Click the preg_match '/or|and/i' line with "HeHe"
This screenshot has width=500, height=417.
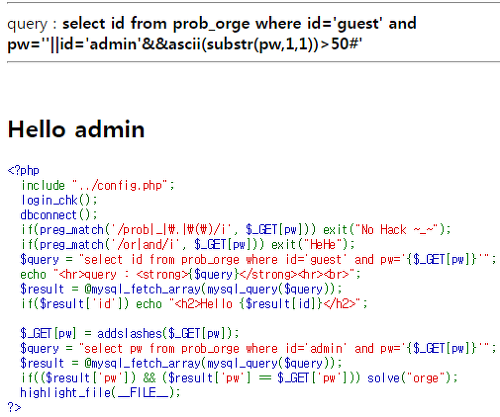[x=188, y=245]
